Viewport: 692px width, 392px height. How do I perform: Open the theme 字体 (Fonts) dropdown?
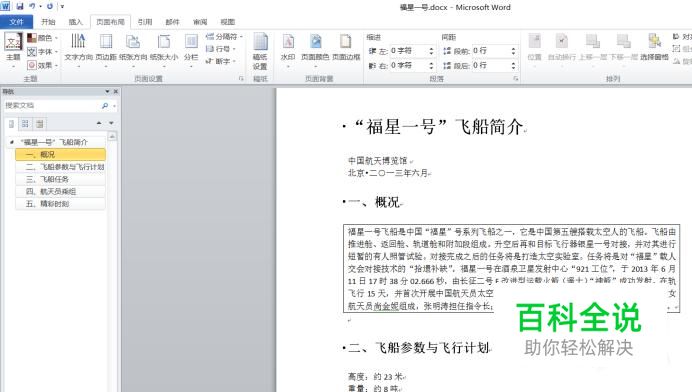(43, 52)
